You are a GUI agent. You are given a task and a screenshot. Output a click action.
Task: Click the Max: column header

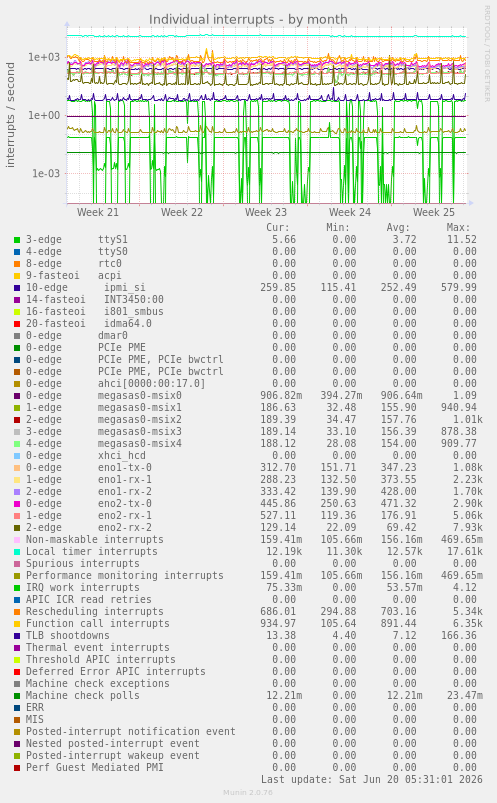pyautogui.click(x=458, y=227)
